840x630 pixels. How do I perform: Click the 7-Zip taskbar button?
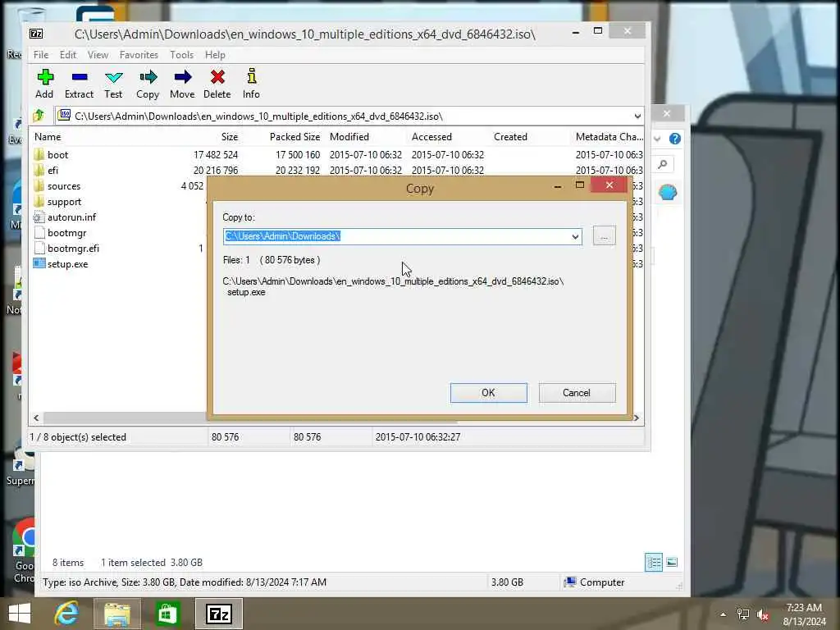(219, 614)
